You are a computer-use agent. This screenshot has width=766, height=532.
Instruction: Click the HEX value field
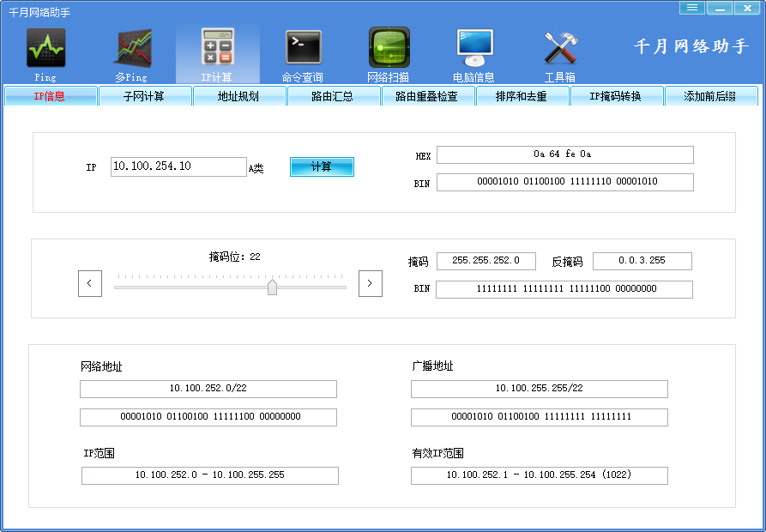[x=564, y=154]
